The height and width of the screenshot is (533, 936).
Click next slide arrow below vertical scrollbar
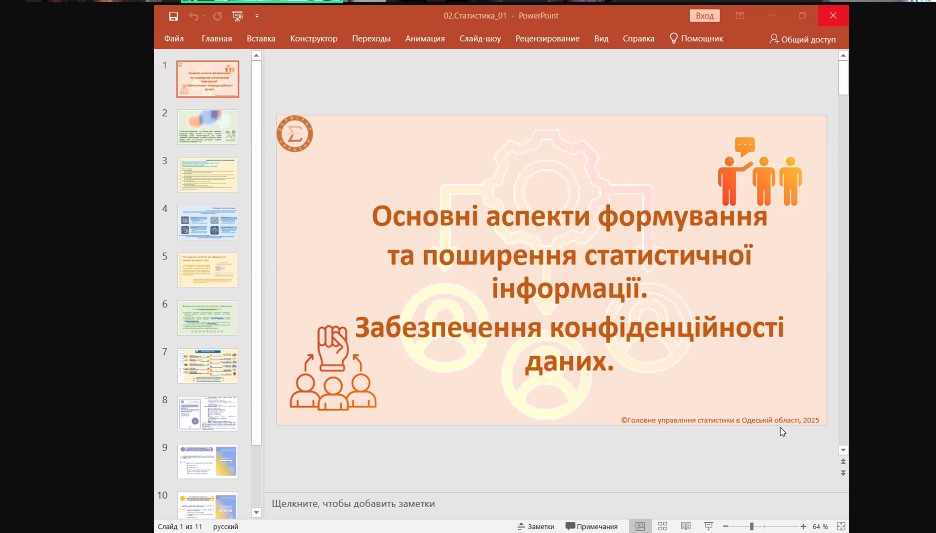point(843,473)
